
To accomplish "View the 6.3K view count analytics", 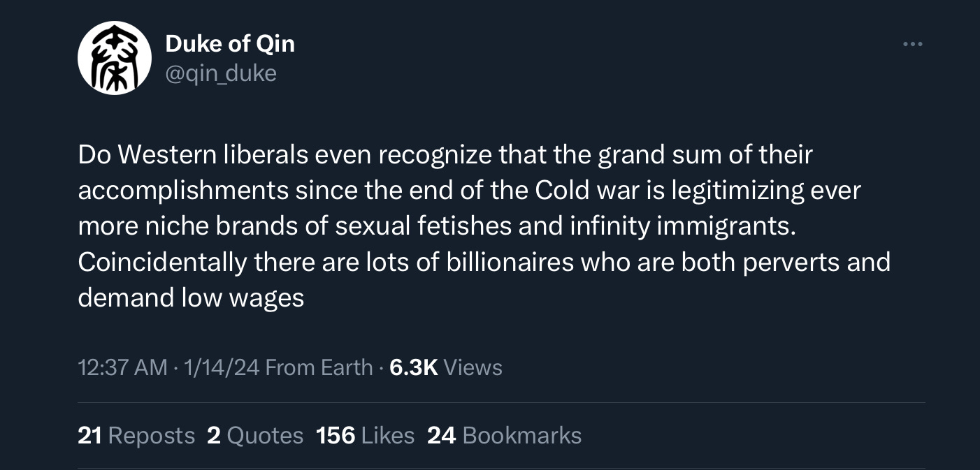I will coord(413,367).
